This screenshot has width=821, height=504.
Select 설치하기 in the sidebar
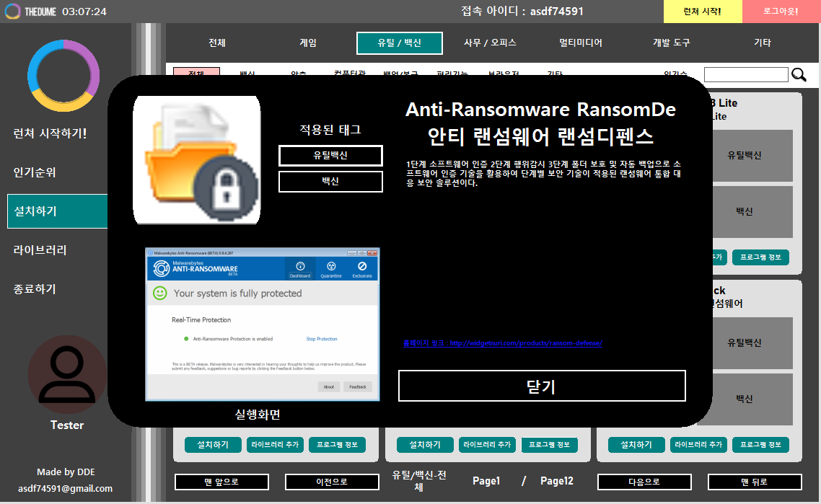pos(57,211)
